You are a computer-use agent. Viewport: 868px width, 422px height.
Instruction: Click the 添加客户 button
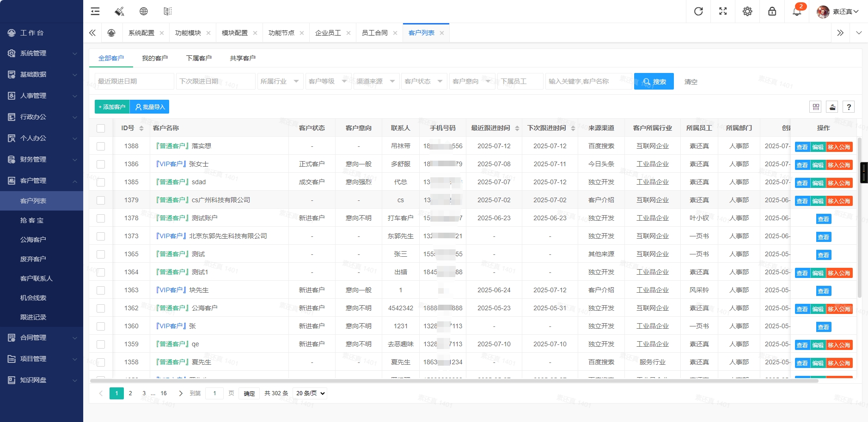coord(111,107)
